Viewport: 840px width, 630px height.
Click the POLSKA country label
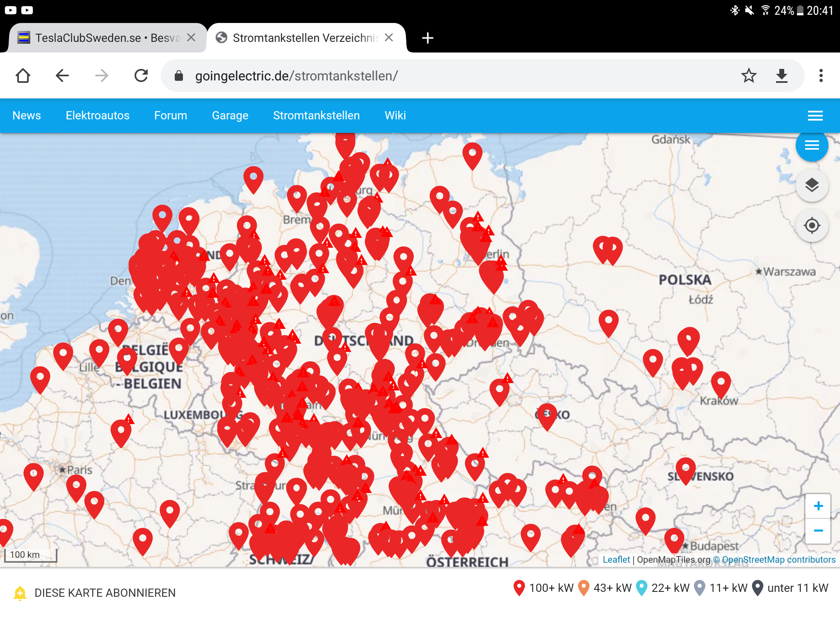point(685,280)
